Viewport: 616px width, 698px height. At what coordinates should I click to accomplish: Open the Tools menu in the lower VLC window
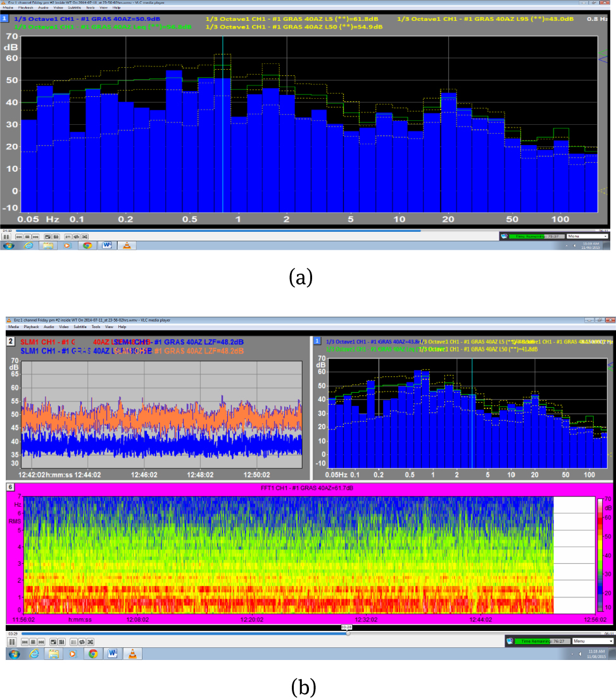pos(96,327)
